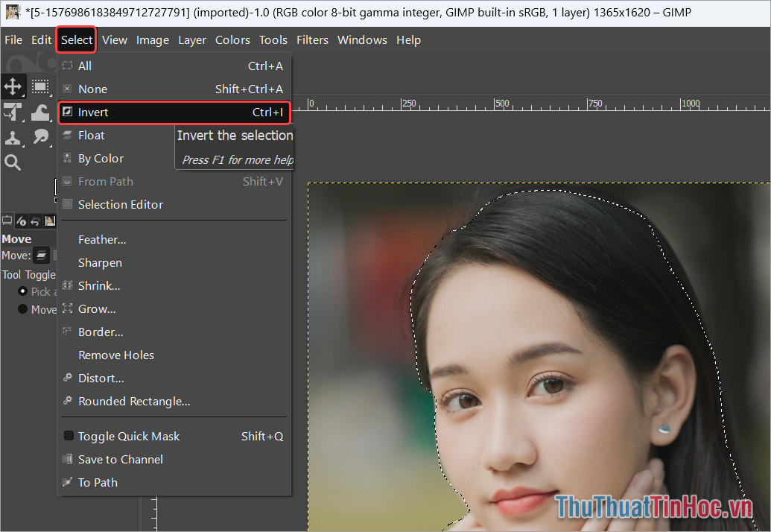
Task: Click Invert to invert the selection
Action: tap(174, 112)
